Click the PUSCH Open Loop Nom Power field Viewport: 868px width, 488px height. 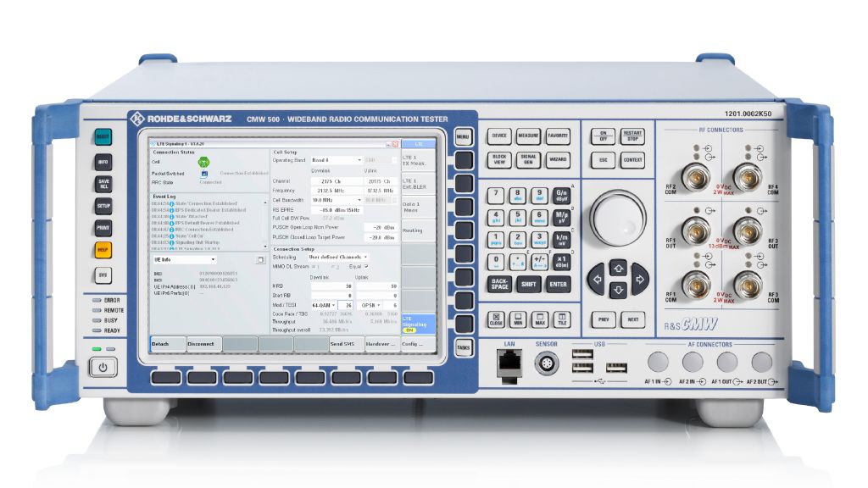tap(381, 227)
